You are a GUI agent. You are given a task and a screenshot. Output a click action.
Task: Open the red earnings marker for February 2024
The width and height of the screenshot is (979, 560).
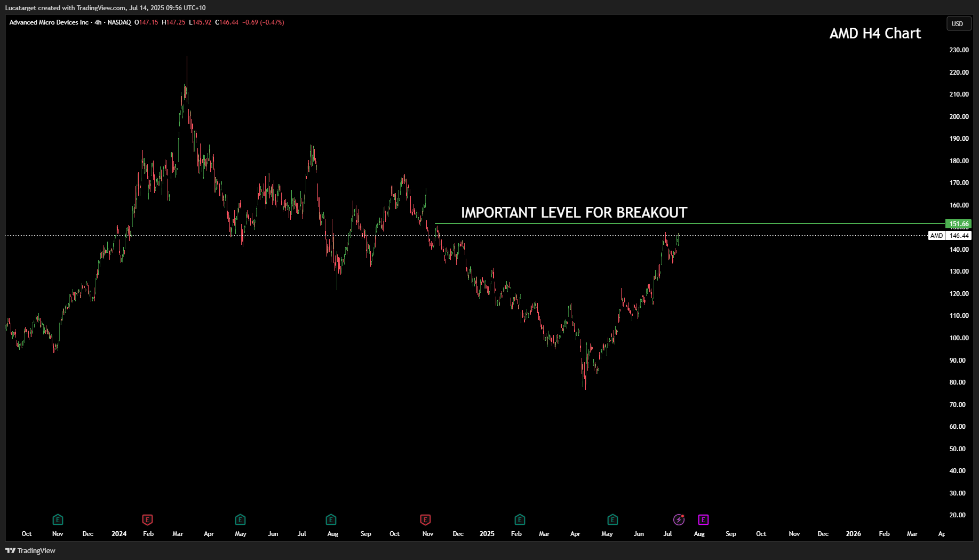coord(148,519)
